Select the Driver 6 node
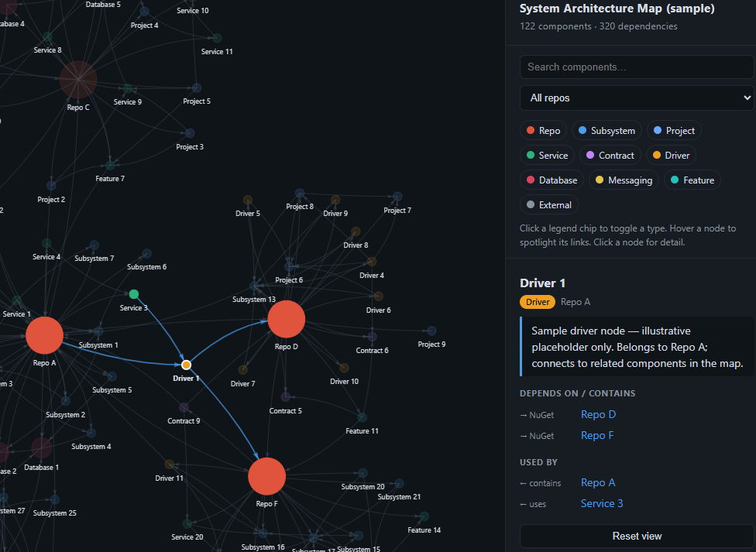The image size is (756, 552). (379, 297)
